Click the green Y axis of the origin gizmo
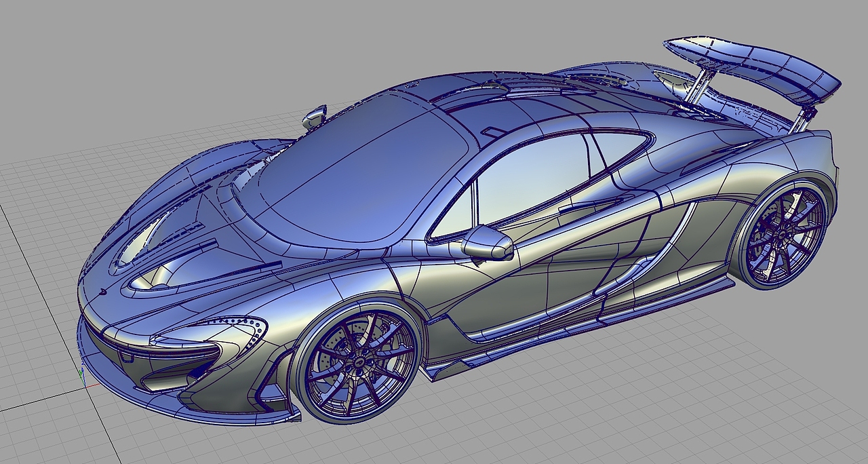 click(x=81, y=375)
